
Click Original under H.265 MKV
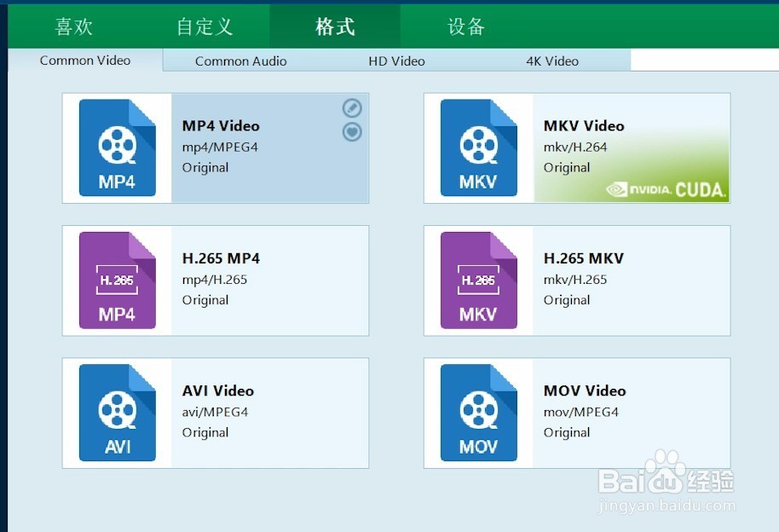tap(567, 300)
